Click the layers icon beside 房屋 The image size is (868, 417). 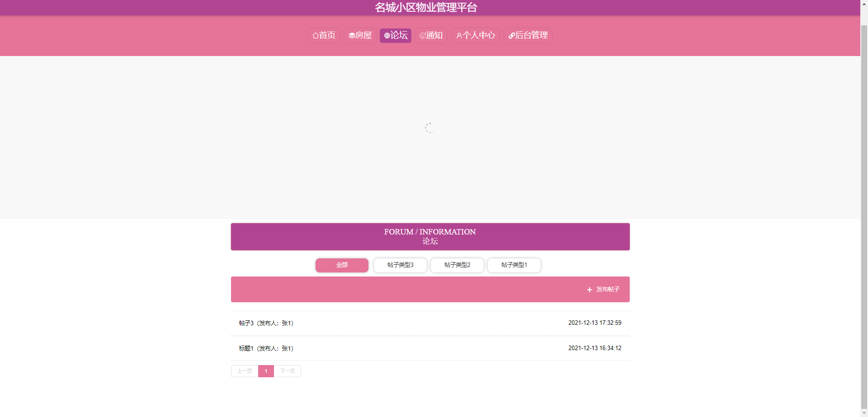pyautogui.click(x=352, y=36)
